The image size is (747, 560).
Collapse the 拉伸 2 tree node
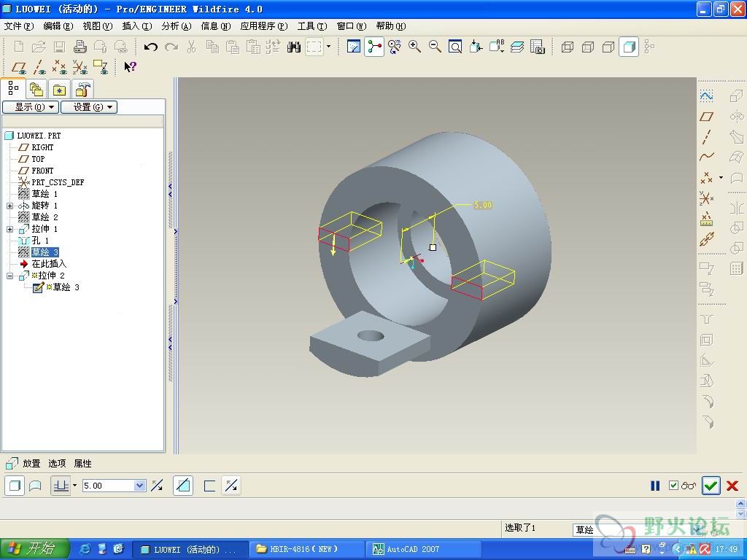tap(9, 276)
